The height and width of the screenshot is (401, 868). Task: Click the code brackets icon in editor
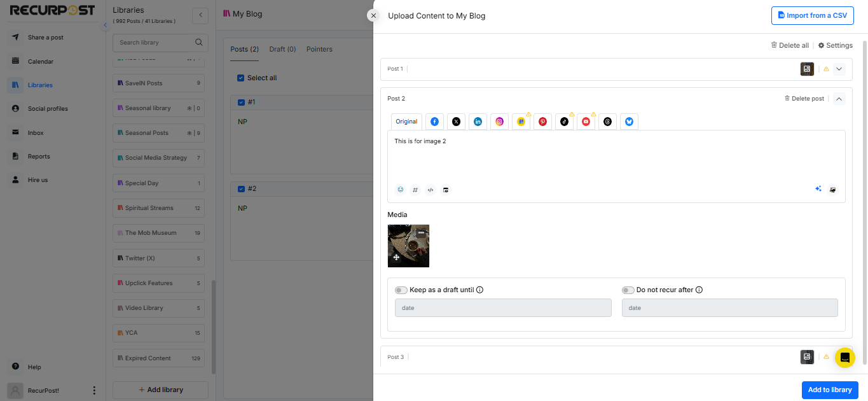click(431, 190)
